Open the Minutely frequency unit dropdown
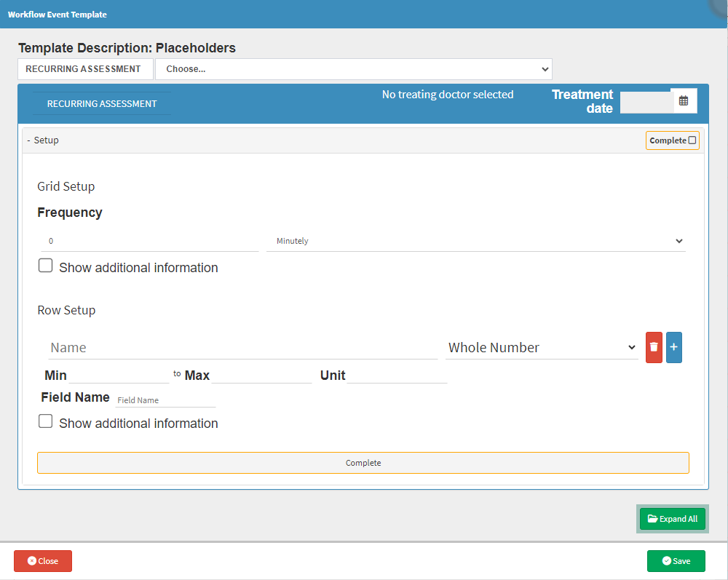The height and width of the screenshot is (580, 728). [476, 241]
